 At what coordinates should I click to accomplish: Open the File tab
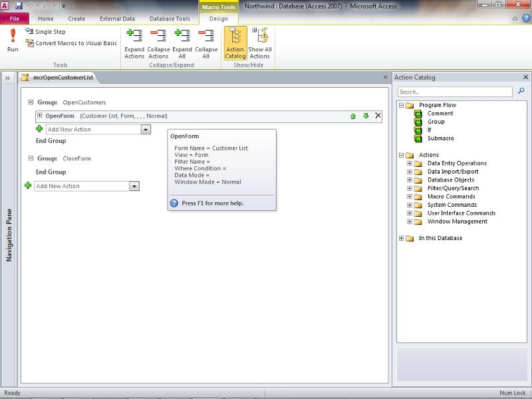[15, 19]
